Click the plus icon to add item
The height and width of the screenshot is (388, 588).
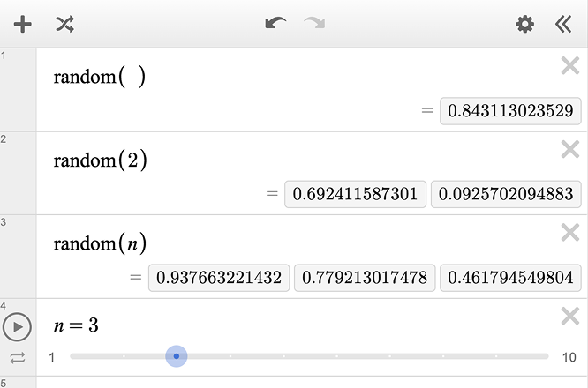pyautogui.click(x=22, y=24)
